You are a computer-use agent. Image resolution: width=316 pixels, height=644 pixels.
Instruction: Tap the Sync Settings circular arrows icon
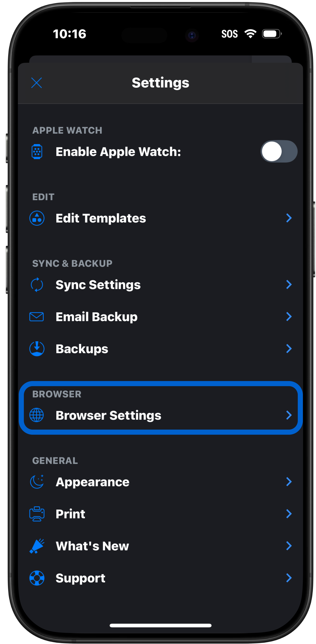[x=37, y=285]
